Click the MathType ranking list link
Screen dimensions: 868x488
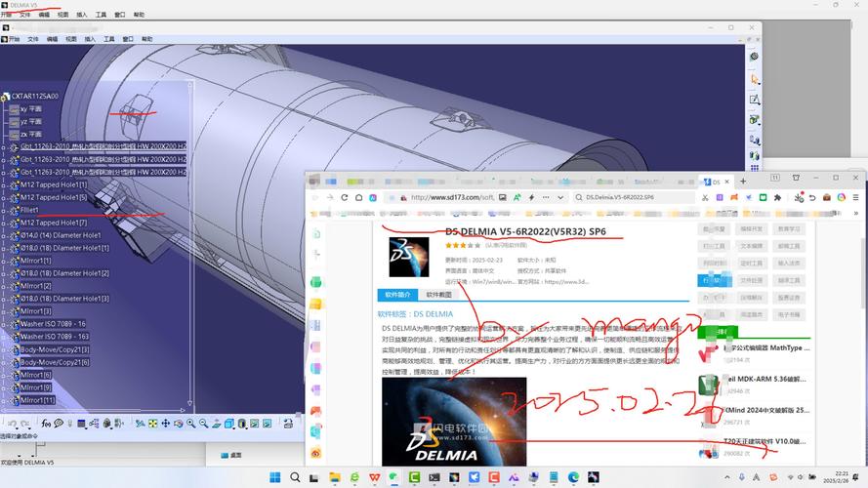tap(767, 348)
